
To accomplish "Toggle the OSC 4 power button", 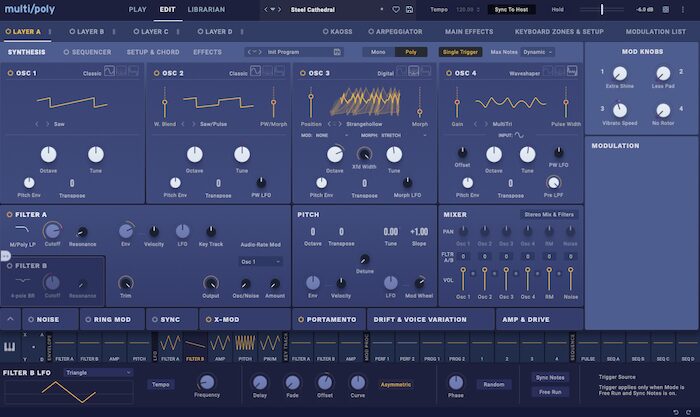I will tap(449, 73).
